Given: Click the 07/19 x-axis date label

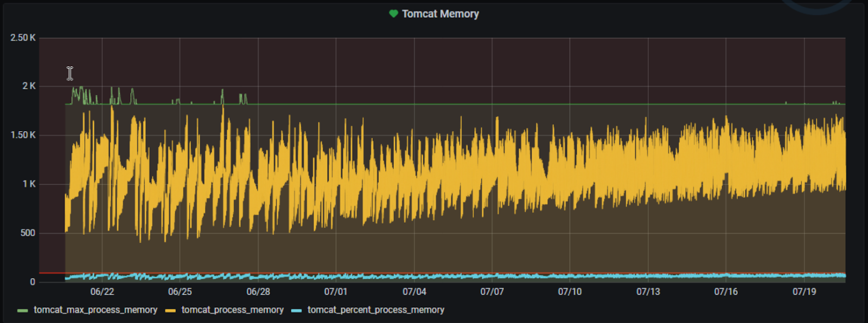Looking at the screenshot, I should point(805,292).
